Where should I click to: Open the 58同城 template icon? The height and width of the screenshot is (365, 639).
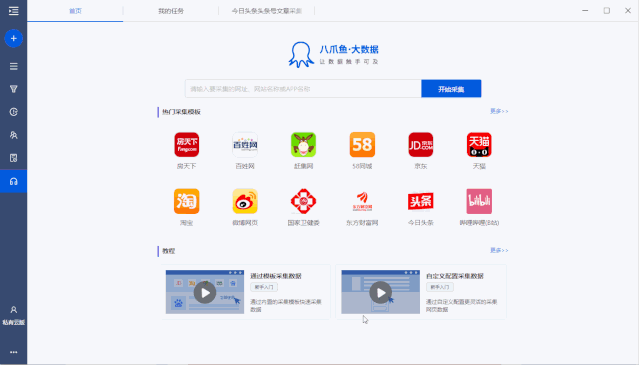coord(362,145)
